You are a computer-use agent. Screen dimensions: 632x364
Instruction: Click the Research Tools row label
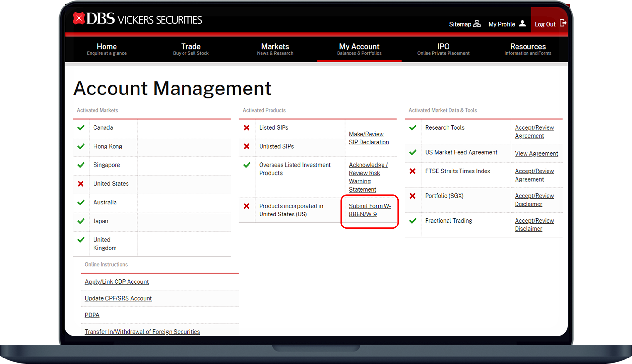point(445,127)
